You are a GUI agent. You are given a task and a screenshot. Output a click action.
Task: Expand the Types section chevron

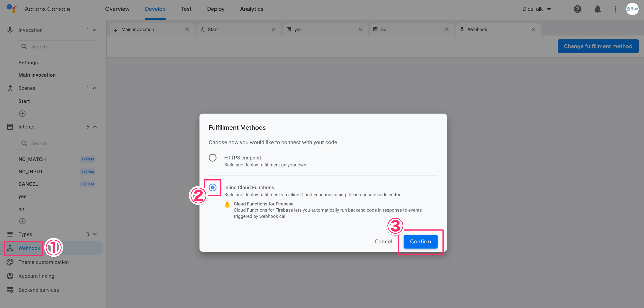click(x=95, y=234)
